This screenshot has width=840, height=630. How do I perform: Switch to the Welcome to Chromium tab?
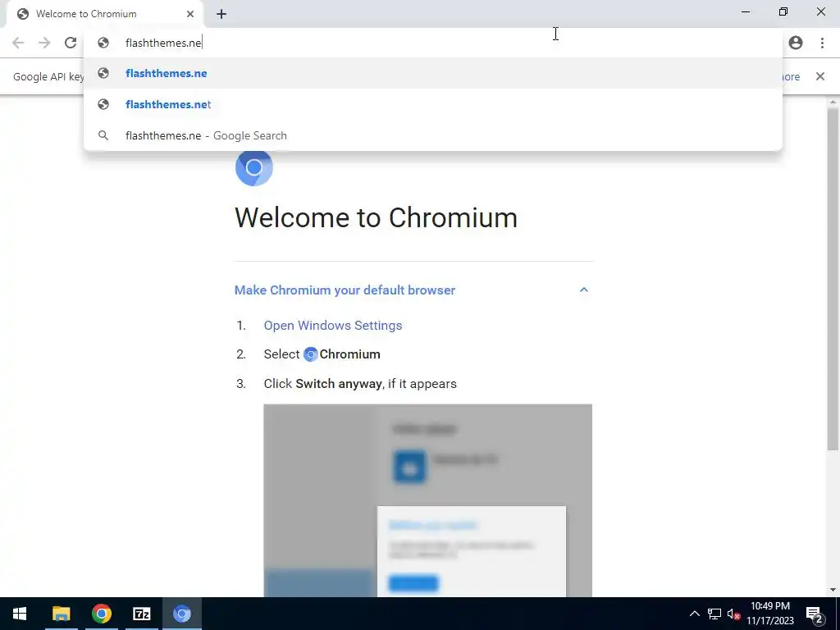click(104, 14)
